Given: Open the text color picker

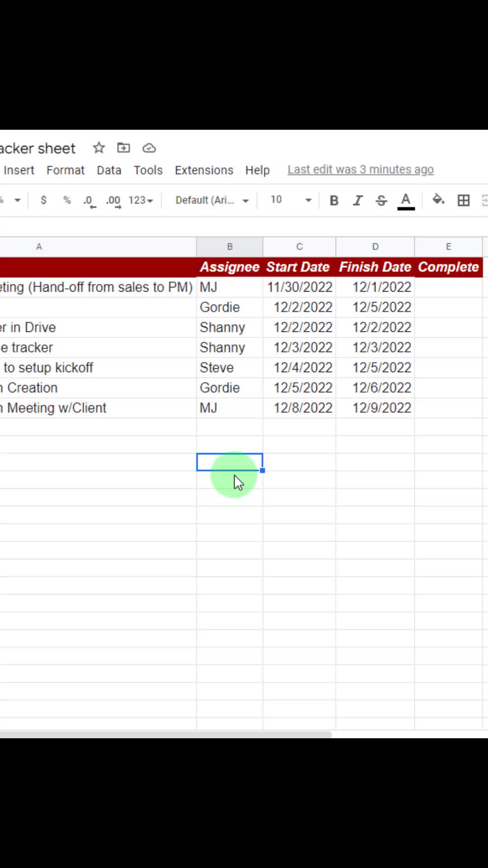Looking at the screenshot, I should (406, 201).
